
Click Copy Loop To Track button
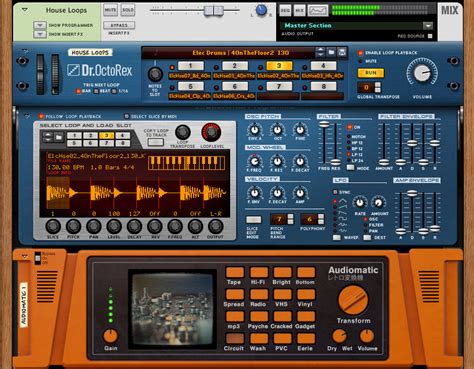[x=155, y=143]
